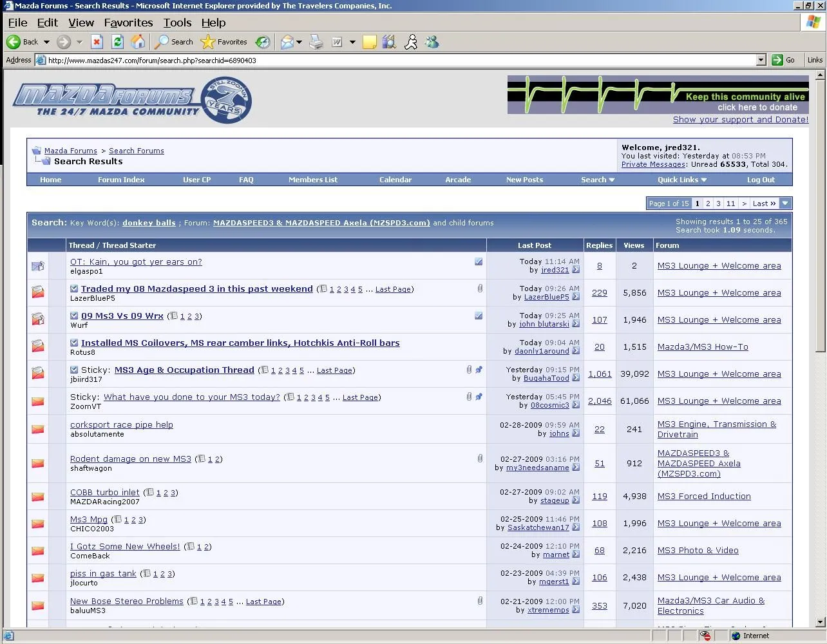The height and width of the screenshot is (644, 827).
Task: Click the Stop button in the toolbar
Action: click(97, 43)
